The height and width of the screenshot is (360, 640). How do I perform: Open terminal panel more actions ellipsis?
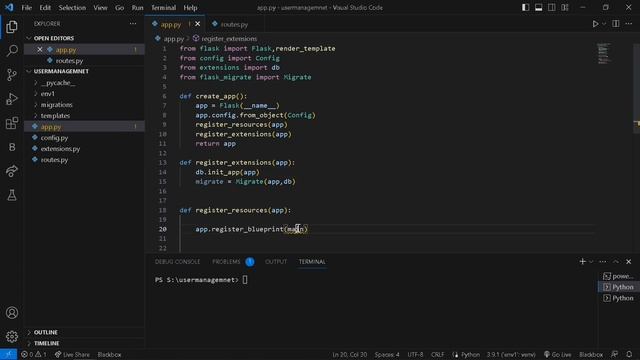(602, 261)
